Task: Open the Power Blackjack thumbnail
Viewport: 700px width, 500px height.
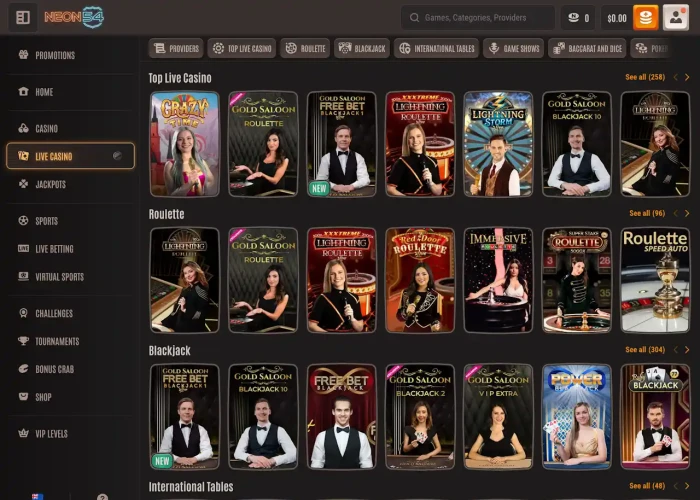Action: [x=577, y=417]
